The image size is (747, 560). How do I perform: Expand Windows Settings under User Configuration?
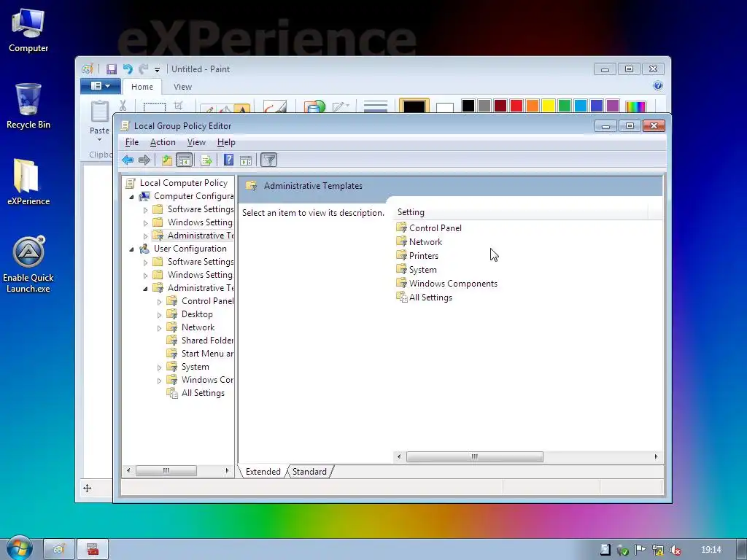[x=146, y=275]
